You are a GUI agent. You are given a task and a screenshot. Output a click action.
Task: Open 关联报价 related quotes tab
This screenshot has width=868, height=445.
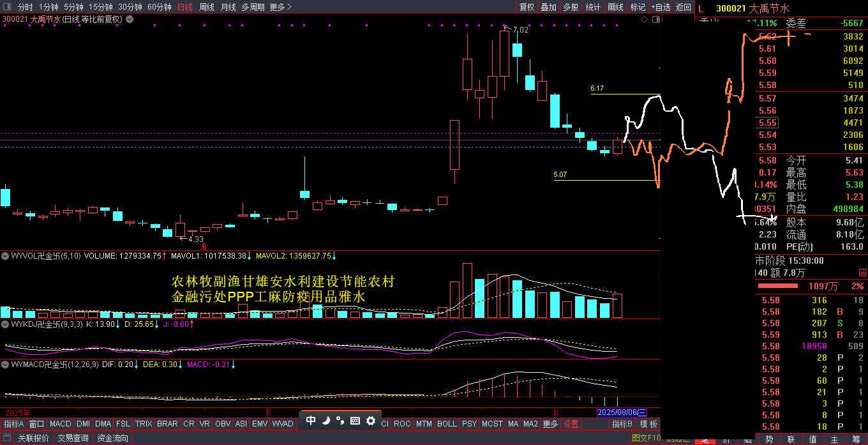33,438
